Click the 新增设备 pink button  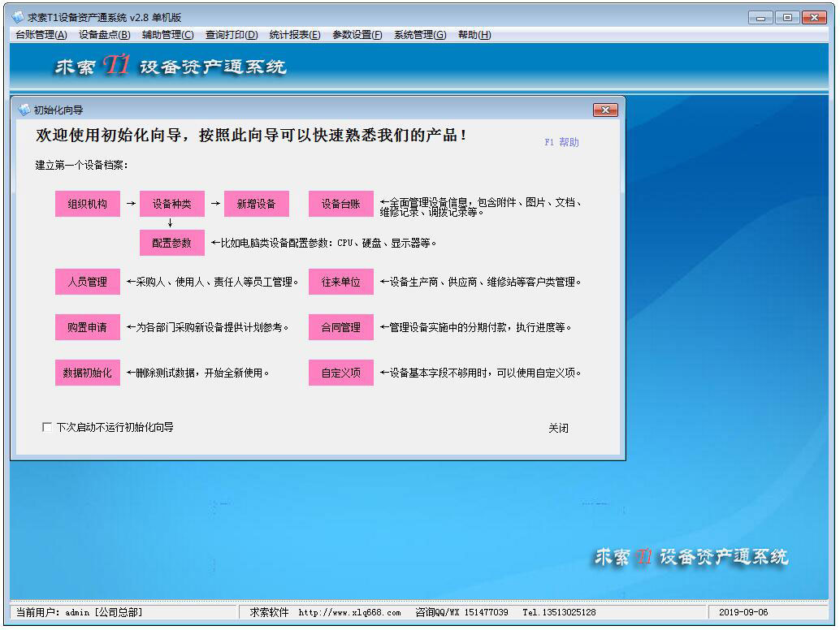coord(256,204)
